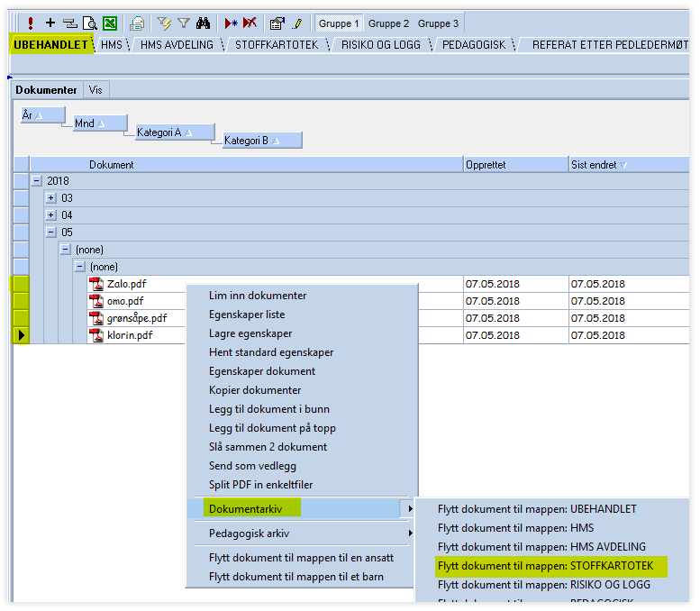The width and height of the screenshot is (700, 611).
Task: Choose Flytt dokument til mappen til et barn
Action: (296, 577)
